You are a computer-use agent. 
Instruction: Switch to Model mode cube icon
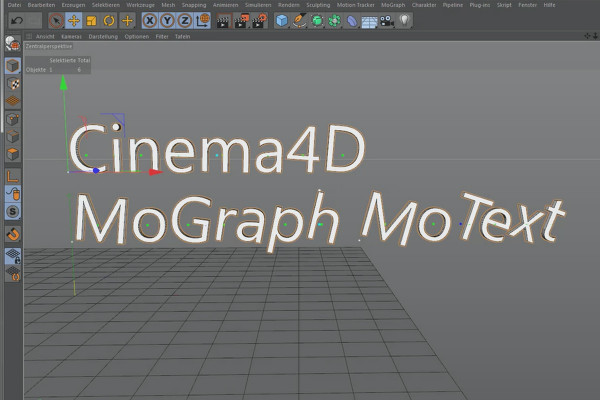pos(13,66)
